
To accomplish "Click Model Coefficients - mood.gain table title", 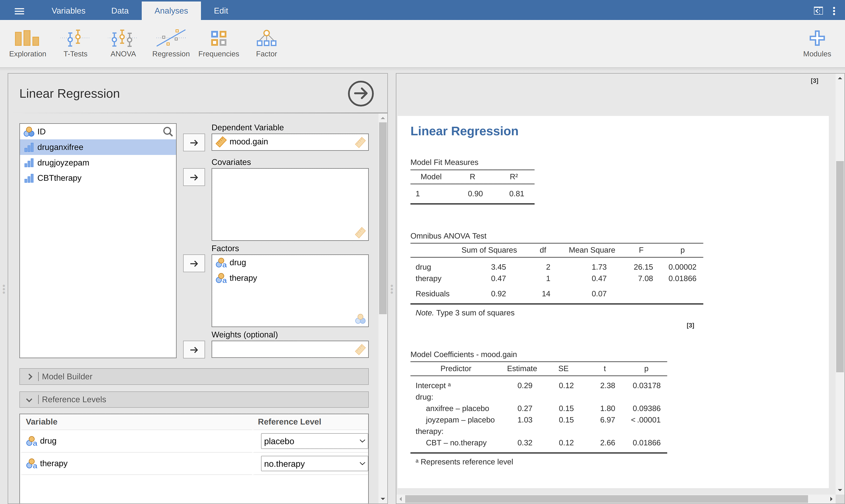I will coord(463,355).
